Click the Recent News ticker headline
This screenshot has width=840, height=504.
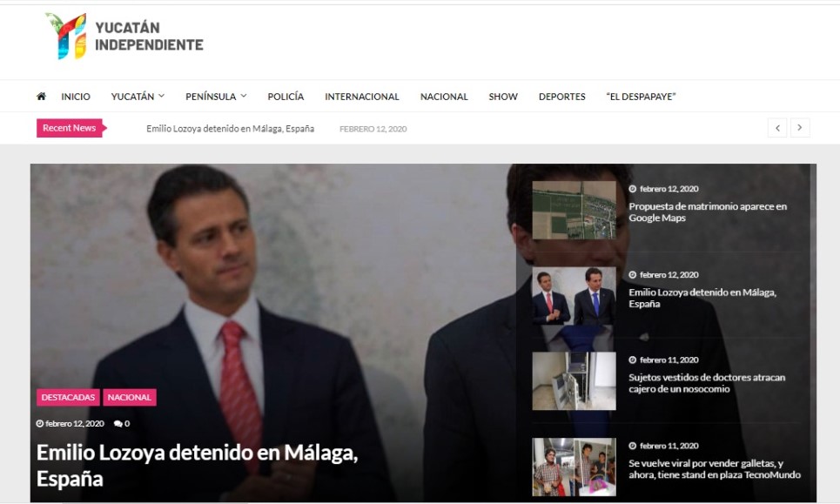(230, 129)
